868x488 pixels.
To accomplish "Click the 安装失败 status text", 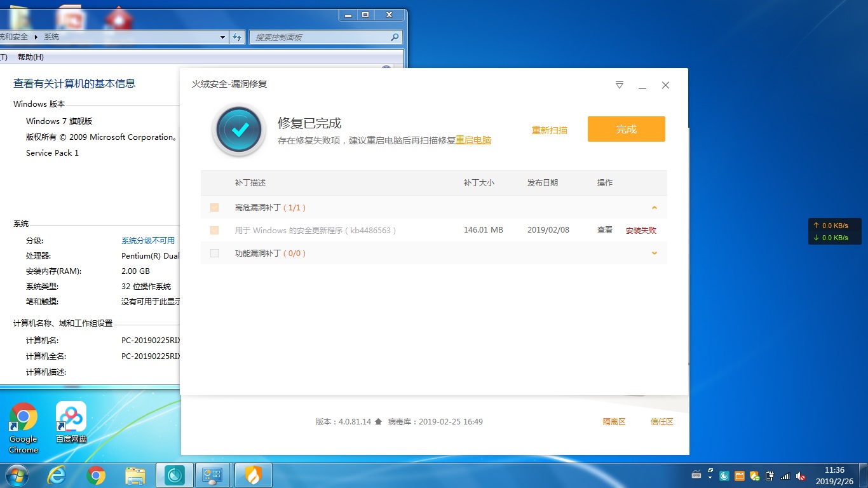I will (641, 231).
